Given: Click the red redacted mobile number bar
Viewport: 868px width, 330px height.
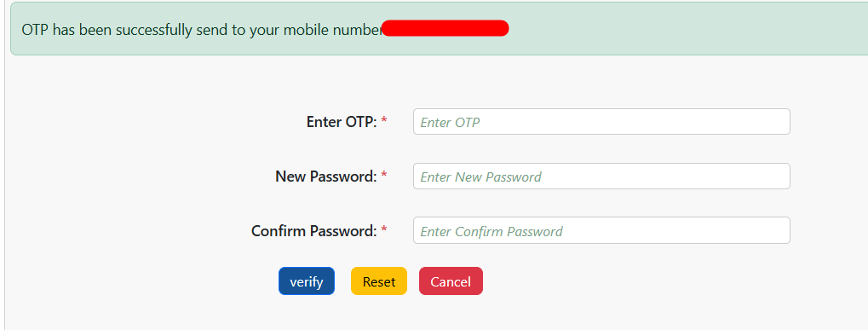Looking at the screenshot, I should pos(445,28).
